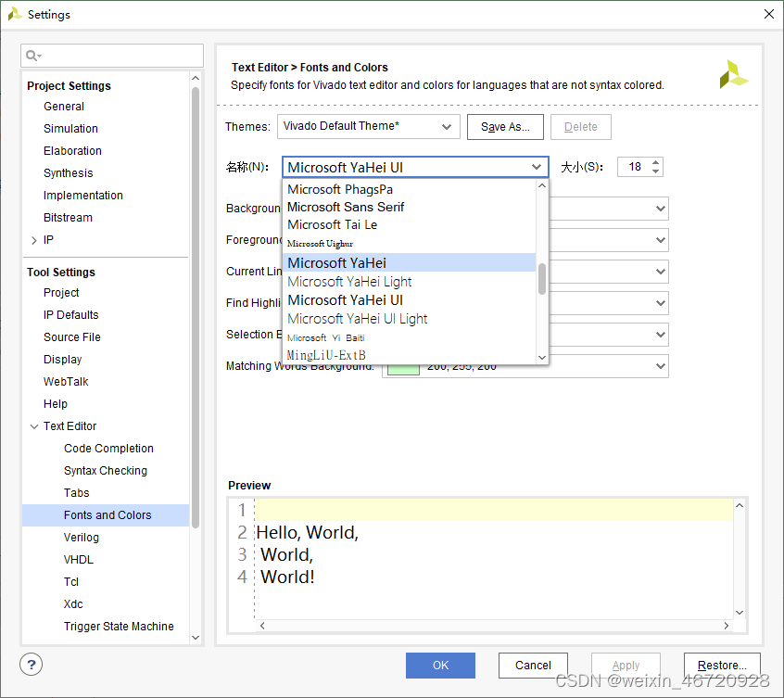
Task: Click settings tree scroll up arrow
Action: (x=196, y=78)
